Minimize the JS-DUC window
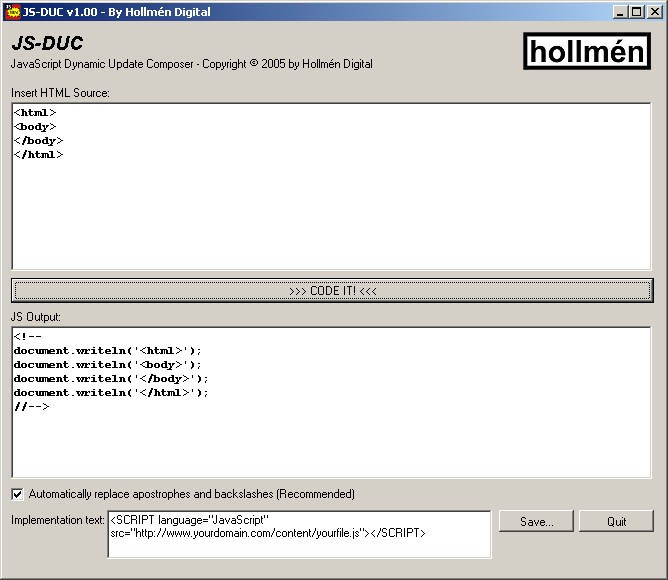668x580 pixels. (620, 12)
